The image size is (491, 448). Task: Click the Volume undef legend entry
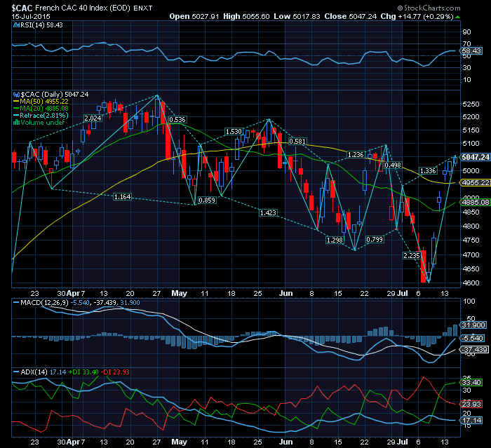pos(39,123)
